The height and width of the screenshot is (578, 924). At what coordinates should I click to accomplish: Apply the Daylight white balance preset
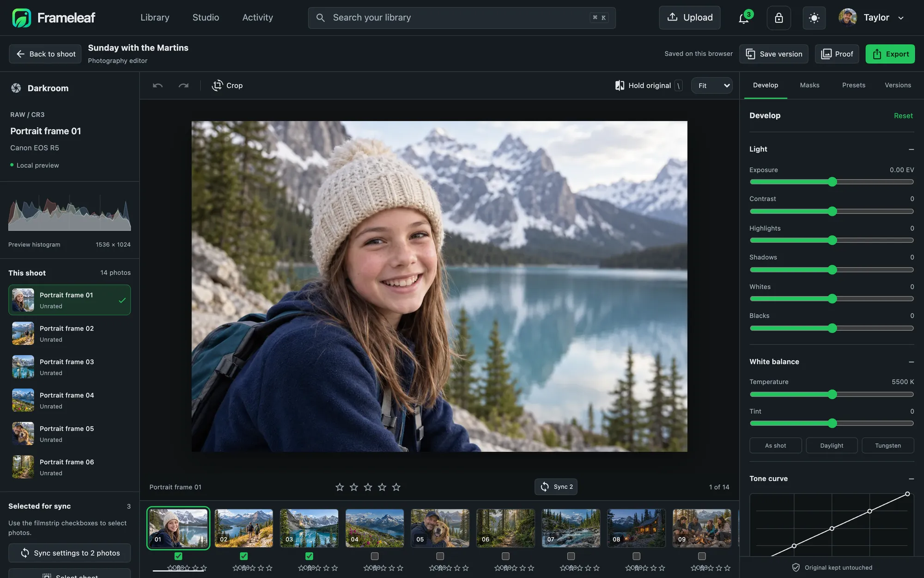[x=832, y=445]
